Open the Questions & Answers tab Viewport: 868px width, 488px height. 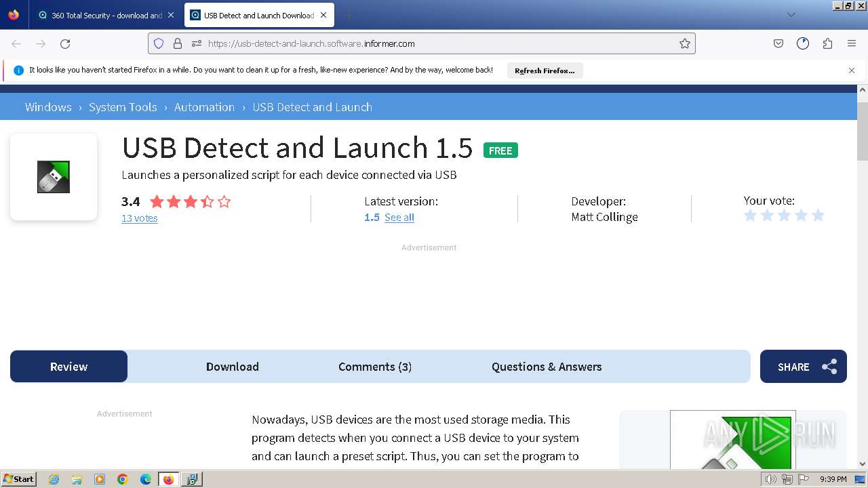tap(547, 367)
